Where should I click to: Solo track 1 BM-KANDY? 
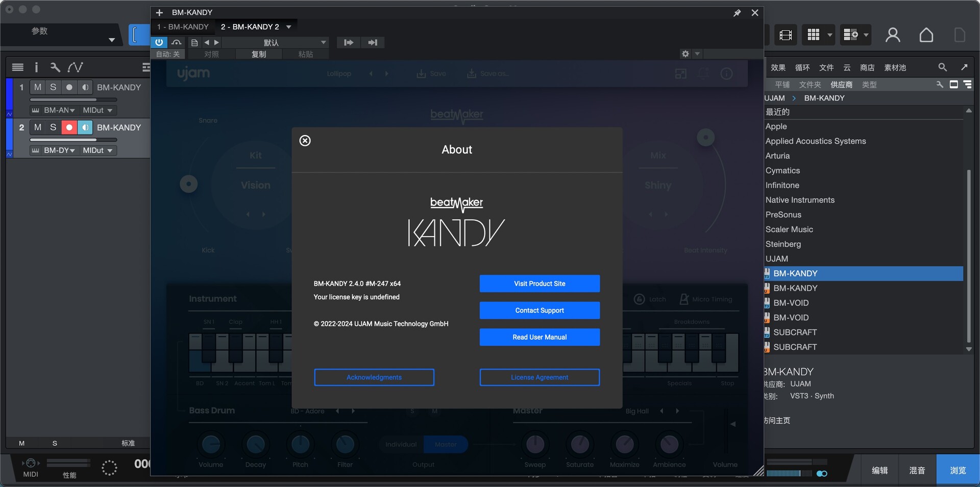[x=53, y=87]
